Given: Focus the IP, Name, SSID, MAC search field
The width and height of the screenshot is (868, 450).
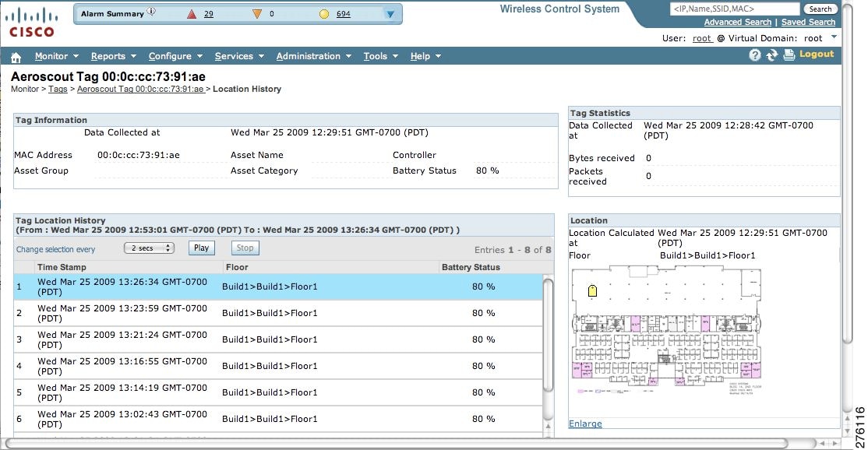Looking at the screenshot, I should pos(735,9).
